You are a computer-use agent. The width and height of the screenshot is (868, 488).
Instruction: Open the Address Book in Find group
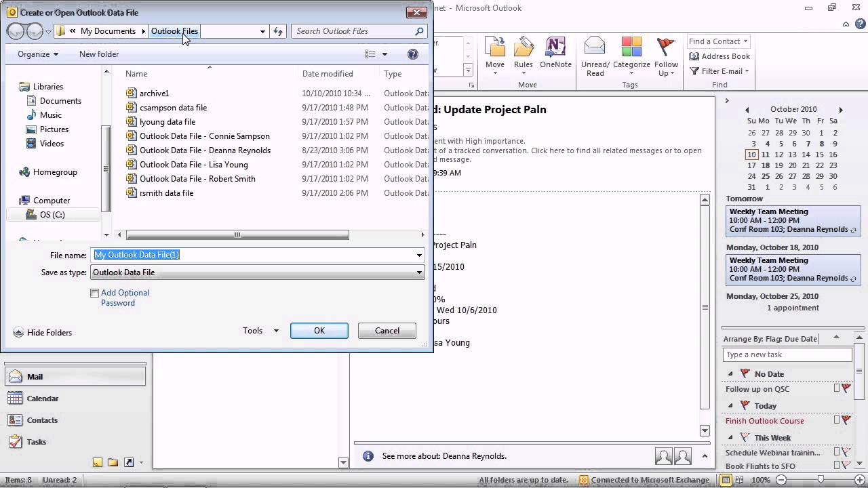(719, 56)
